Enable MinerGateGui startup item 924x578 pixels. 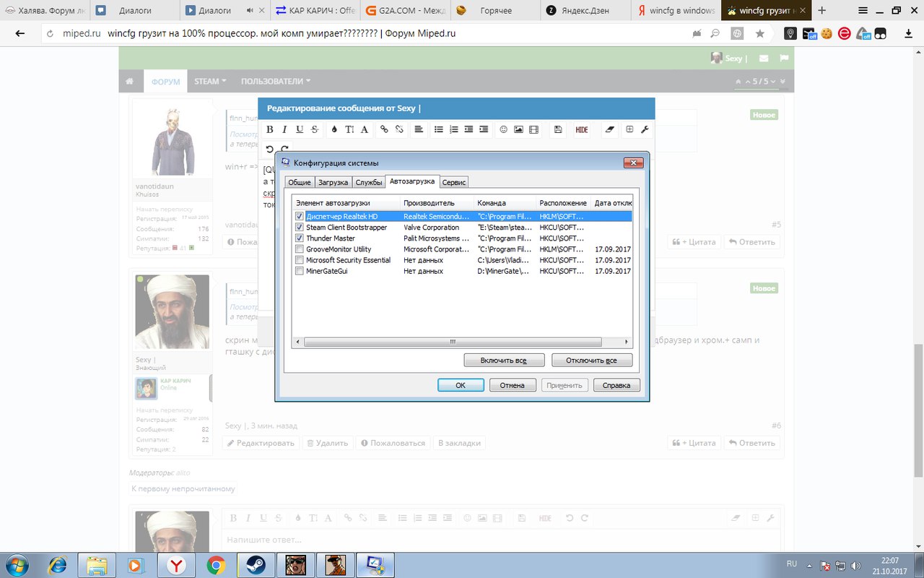pos(300,271)
